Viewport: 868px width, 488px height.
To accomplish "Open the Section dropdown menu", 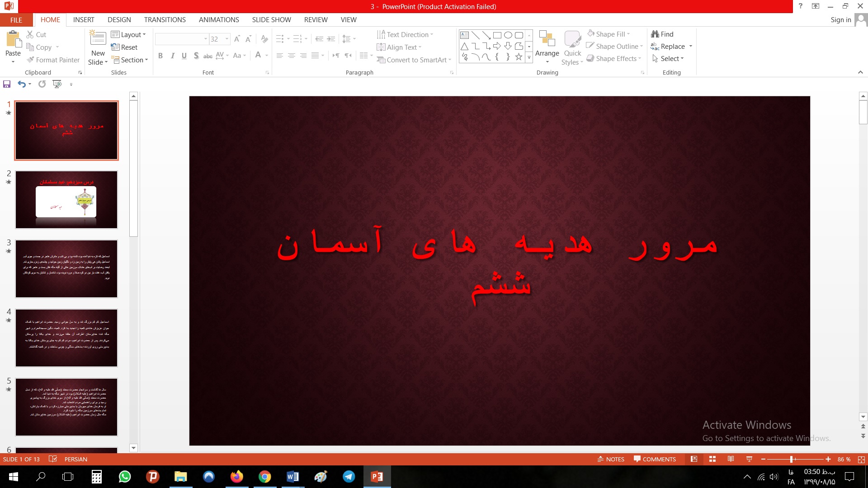I will 130,60.
